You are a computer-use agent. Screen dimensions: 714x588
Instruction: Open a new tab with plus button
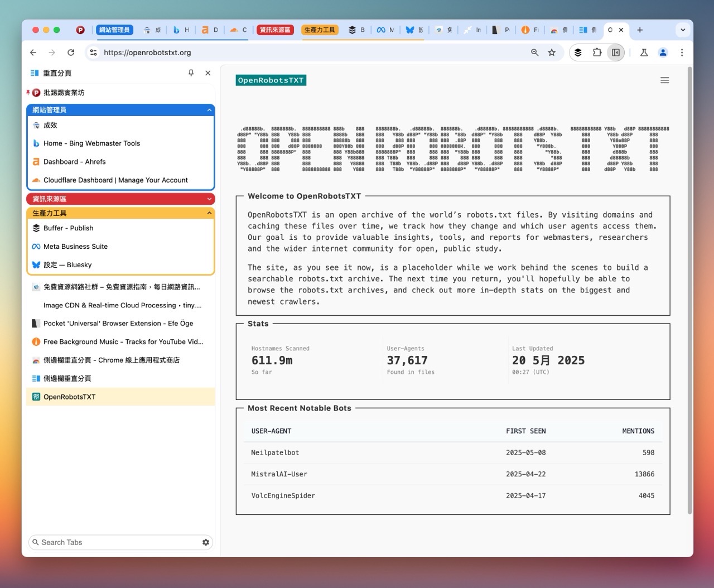tap(640, 30)
